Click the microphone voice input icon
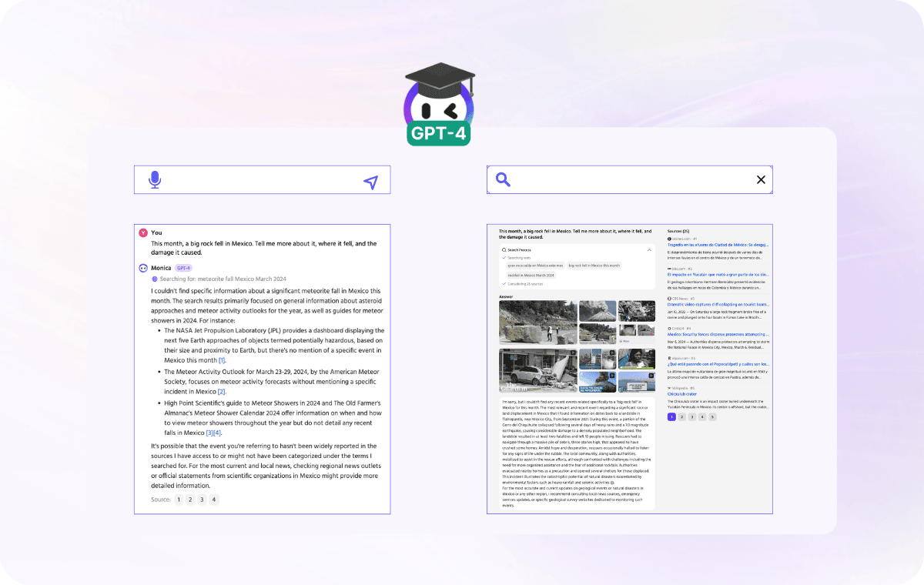Screen dimensions: 924x585 coord(155,180)
